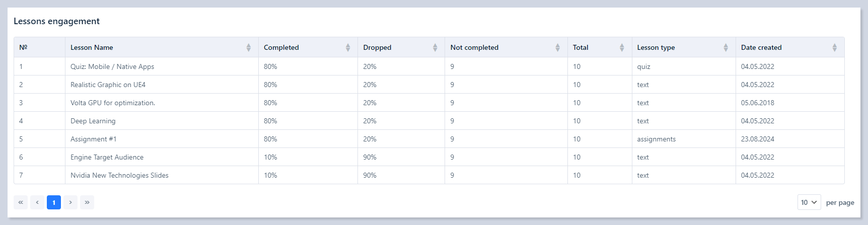Click the № column header
This screenshot has height=225, width=868.
point(23,47)
